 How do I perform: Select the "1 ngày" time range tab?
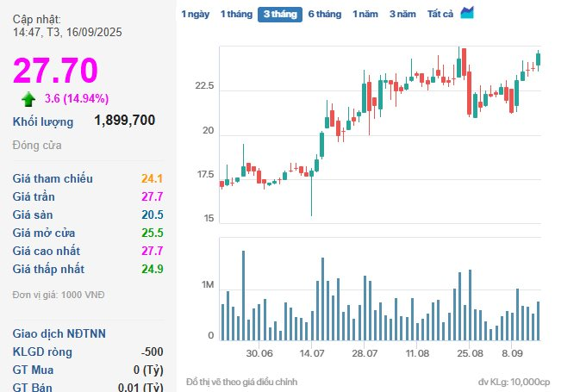195,15
